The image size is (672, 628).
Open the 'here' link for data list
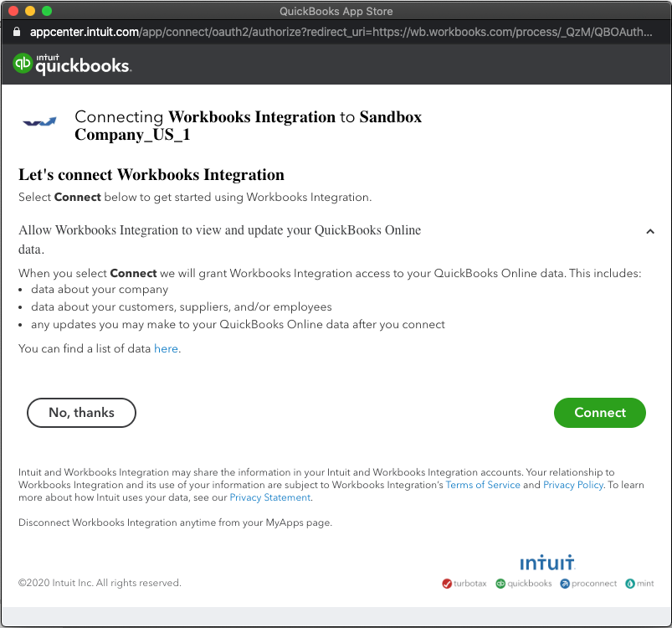point(166,348)
